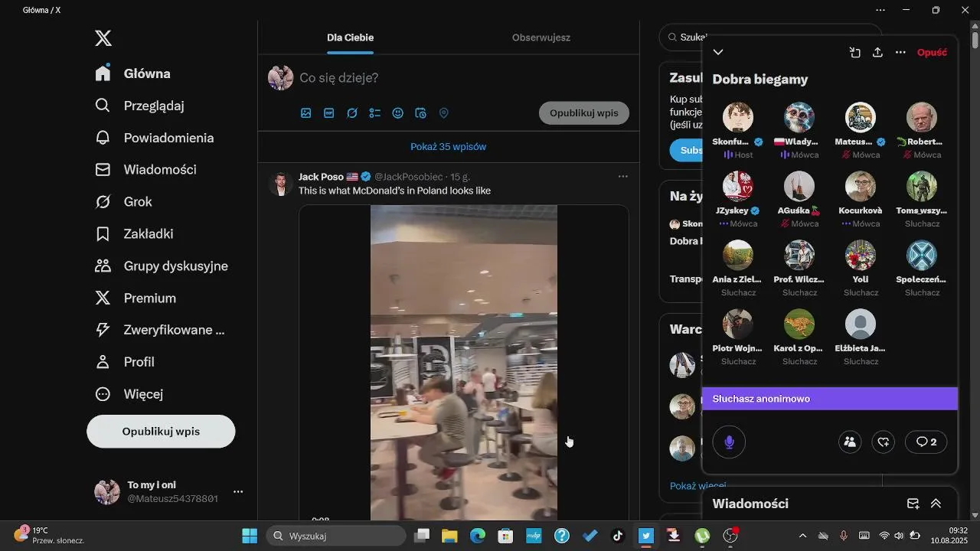Click Opuść to leave the Space
Image resolution: width=980 pixels, height=551 pixels.
pos(932,52)
